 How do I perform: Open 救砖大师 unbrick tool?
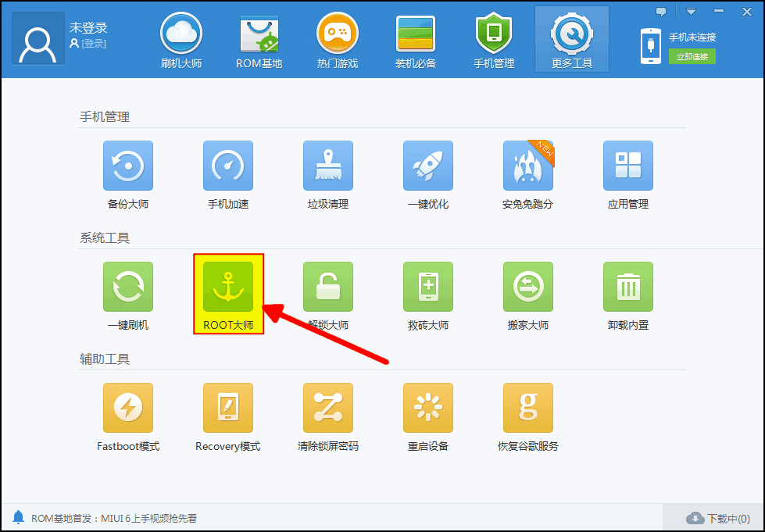pyautogui.click(x=428, y=287)
